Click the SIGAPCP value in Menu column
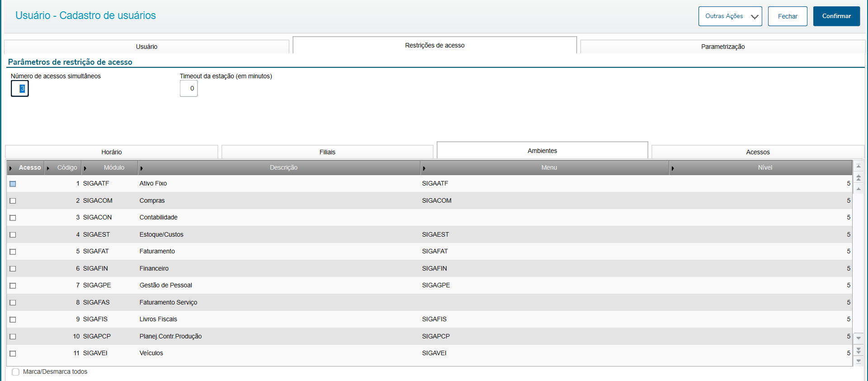868x381 pixels. point(436,337)
